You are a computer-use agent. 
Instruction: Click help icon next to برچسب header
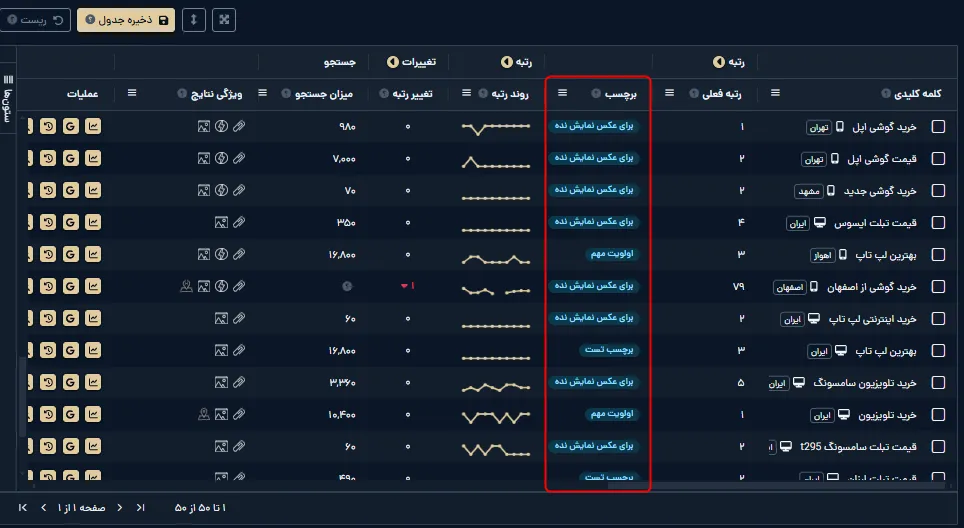[x=596, y=93]
